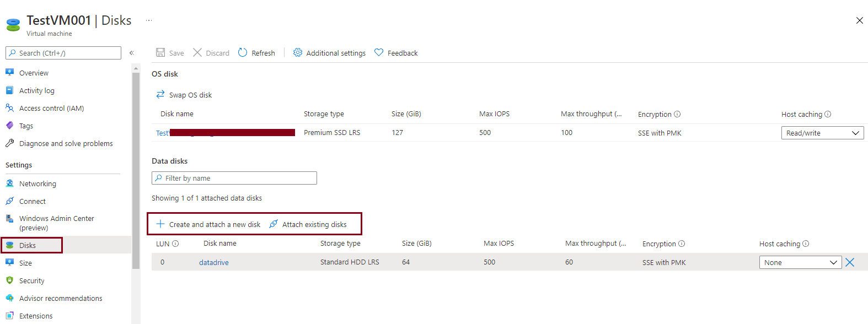Click the Encryption info icon in data disks table
The width and height of the screenshot is (868, 324).
pyautogui.click(x=682, y=244)
